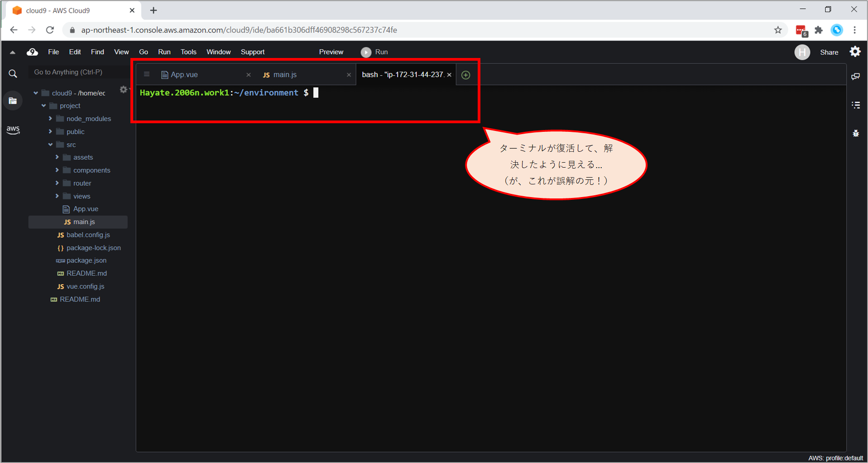This screenshot has height=463, width=868.
Task: Open the tab list menu icon
Action: [147, 74]
